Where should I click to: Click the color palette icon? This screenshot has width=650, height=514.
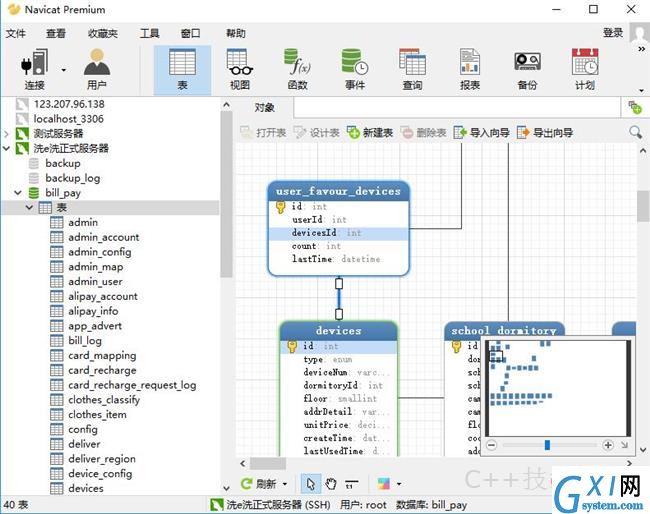(x=383, y=484)
